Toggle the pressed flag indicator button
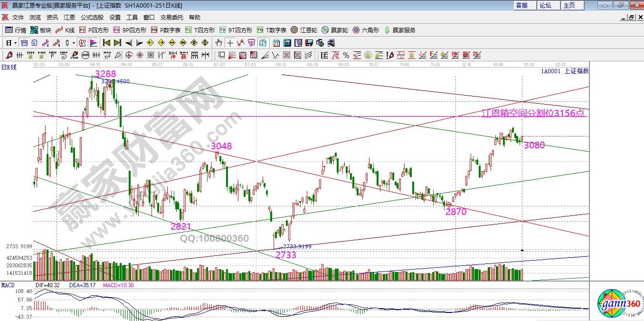This screenshot has height=321, width=644. (x=93, y=43)
